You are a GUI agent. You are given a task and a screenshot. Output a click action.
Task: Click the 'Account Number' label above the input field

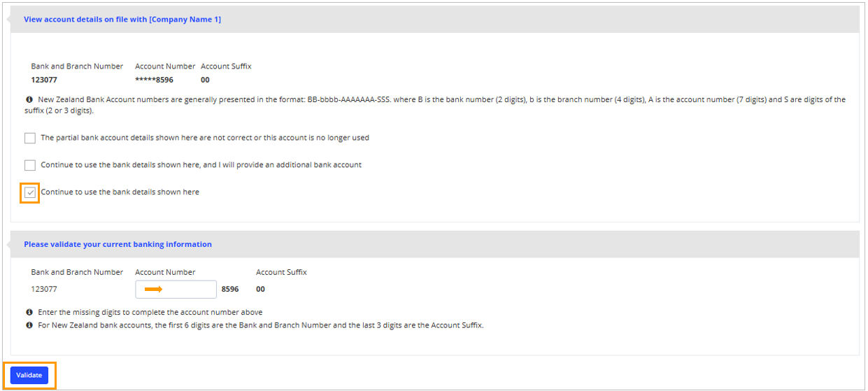[165, 272]
